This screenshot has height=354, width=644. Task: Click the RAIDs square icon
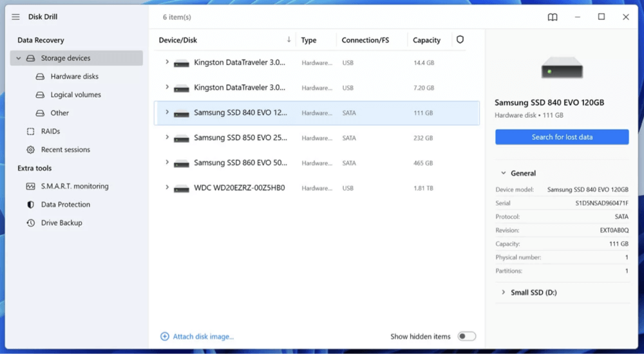[x=31, y=131]
